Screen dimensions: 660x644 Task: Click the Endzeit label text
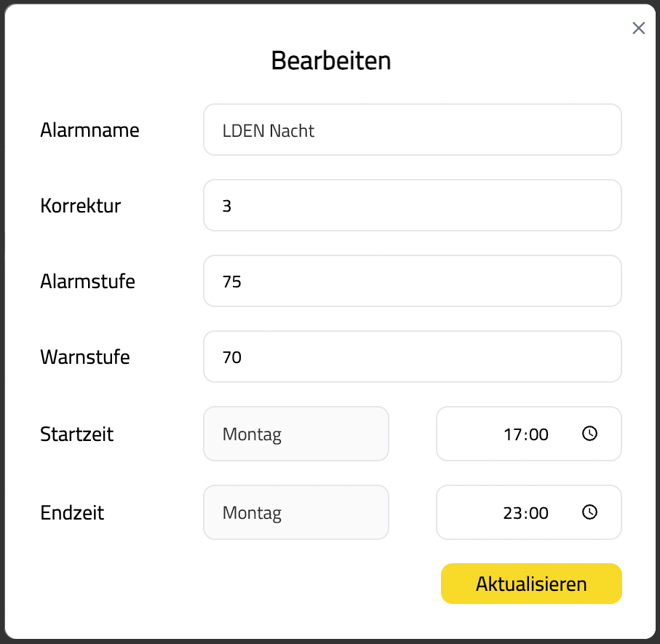72,513
